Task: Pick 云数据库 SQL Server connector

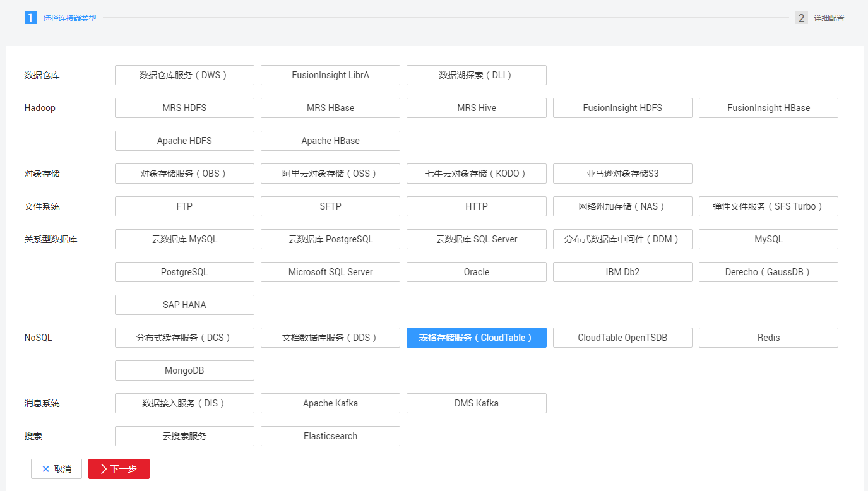Action: (477, 239)
